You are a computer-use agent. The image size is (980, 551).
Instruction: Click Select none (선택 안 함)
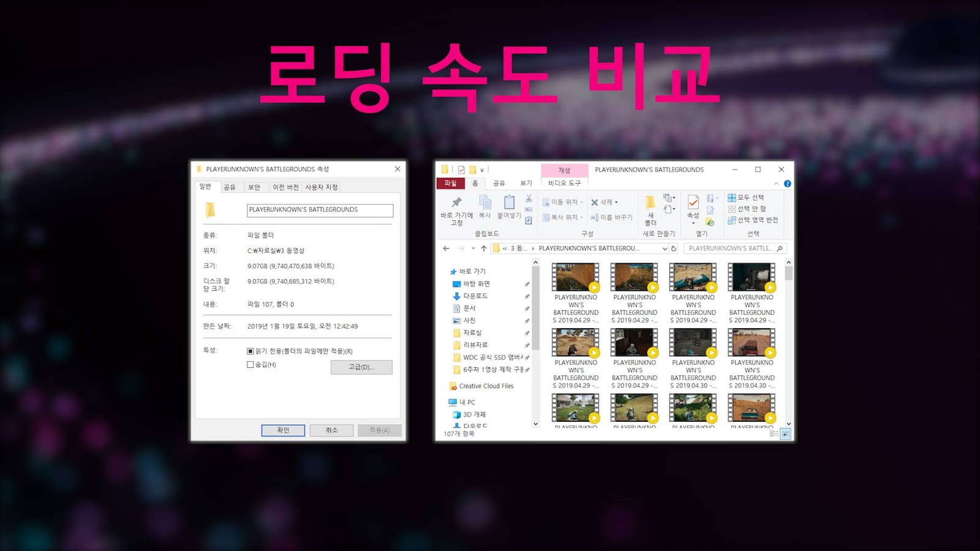pyautogui.click(x=747, y=209)
